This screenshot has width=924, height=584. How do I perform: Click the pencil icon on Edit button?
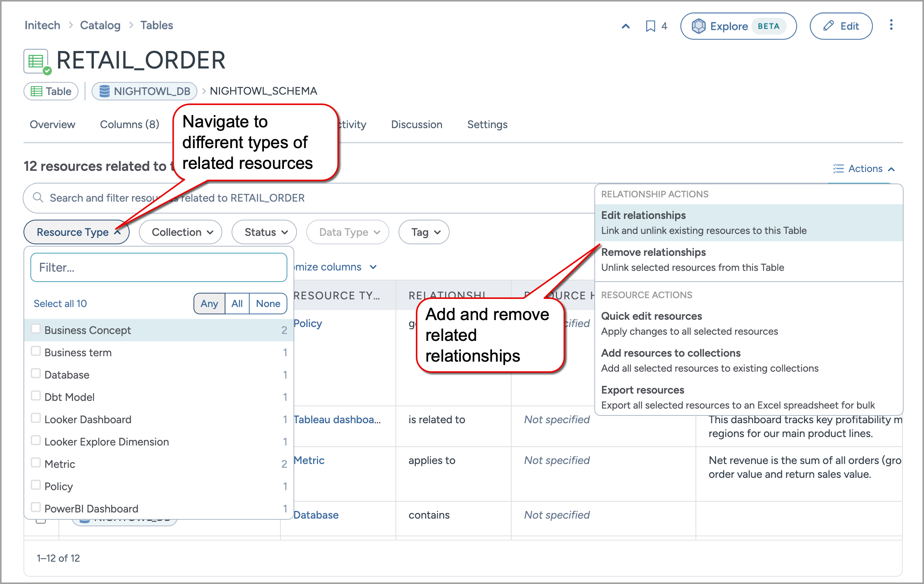(828, 26)
